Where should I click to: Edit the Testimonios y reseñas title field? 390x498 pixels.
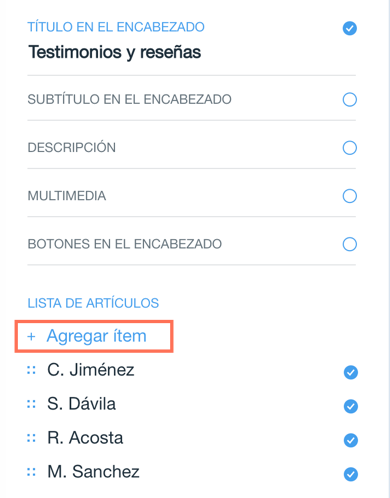click(115, 52)
